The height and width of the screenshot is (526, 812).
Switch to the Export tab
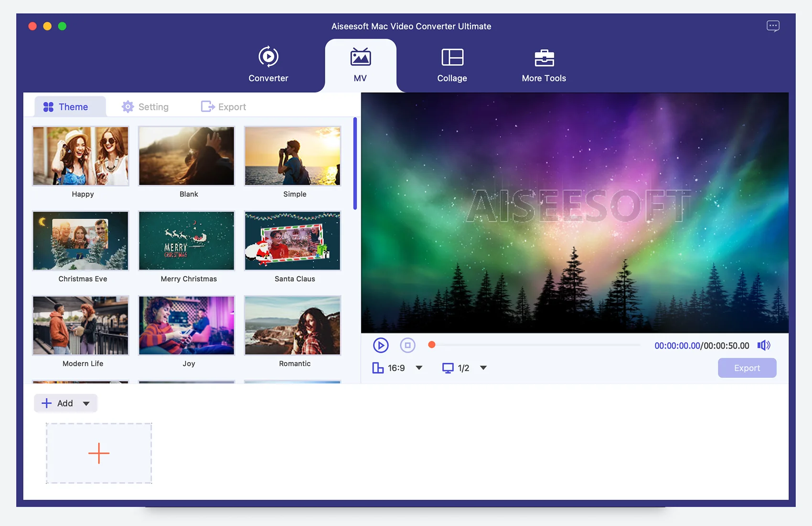click(x=224, y=107)
